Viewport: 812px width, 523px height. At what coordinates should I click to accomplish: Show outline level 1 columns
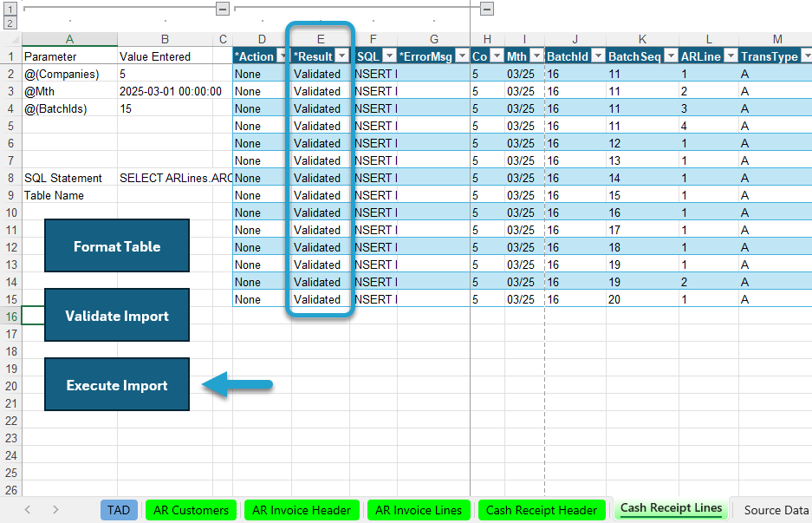click(x=10, y=9)
